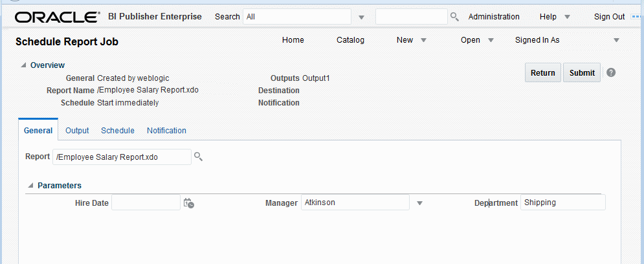
Task: Focus the search text field
Action: click(411, 17)
